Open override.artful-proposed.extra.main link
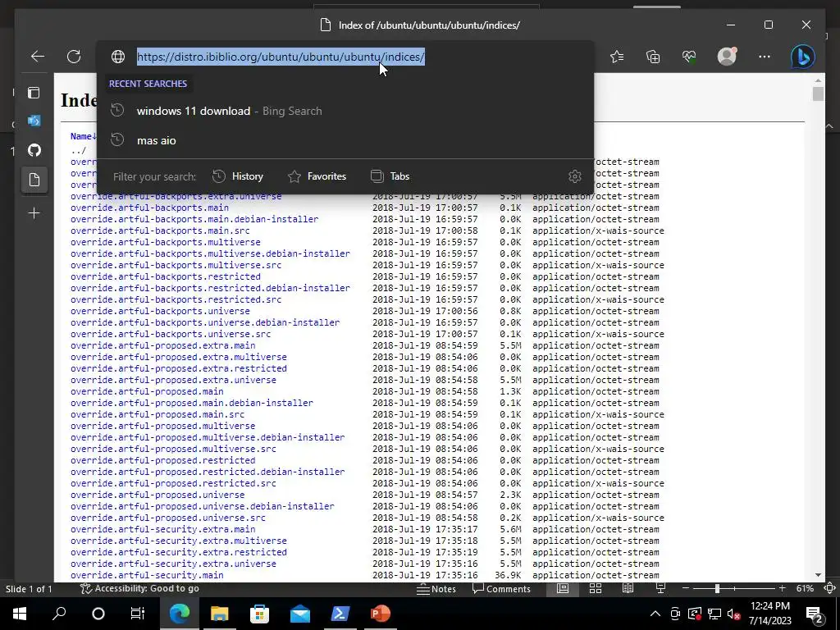This screenshot has height=630, width=840. coord(163,345)
